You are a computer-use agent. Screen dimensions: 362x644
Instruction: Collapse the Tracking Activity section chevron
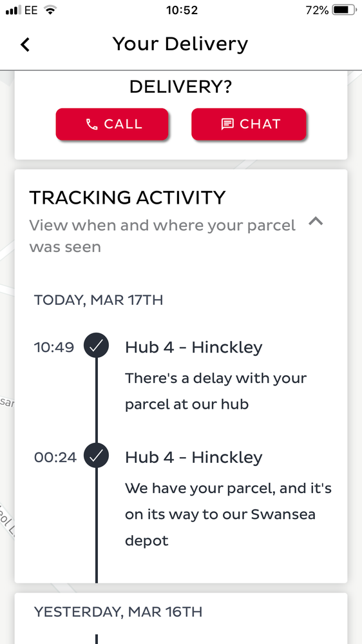tap(316, 222)
